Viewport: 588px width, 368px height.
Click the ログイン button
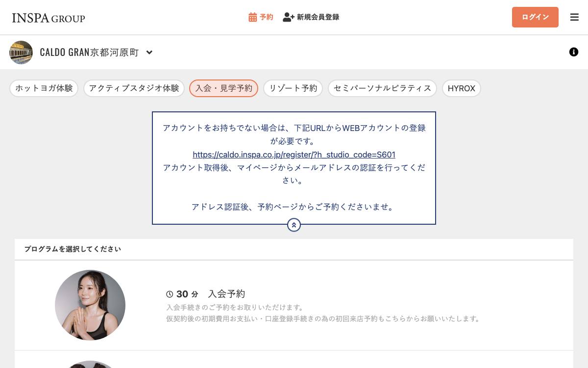coord(535,17)
